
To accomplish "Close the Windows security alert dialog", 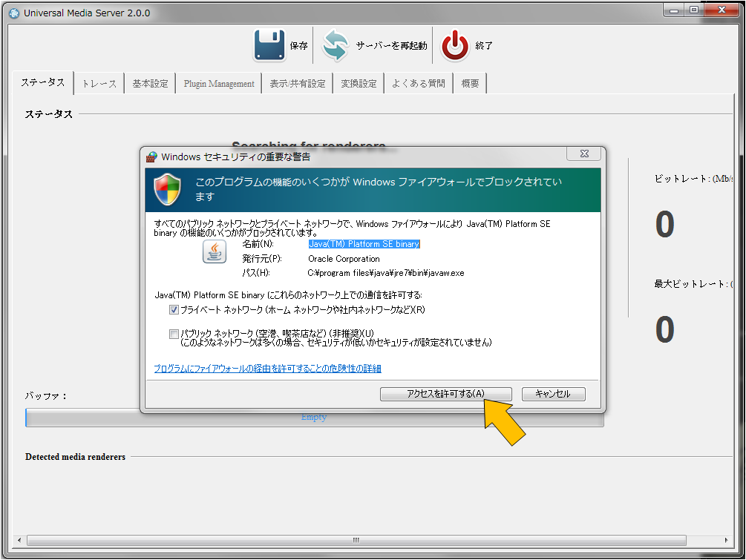I will click(x=584, y=154).
